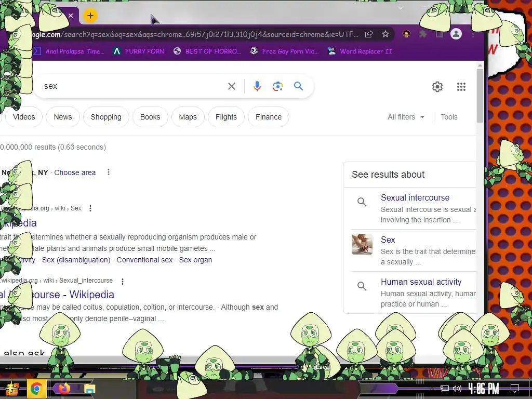Open the Google apps grid
Viewport: 532px width, 399px height.
tap(461, 87)
